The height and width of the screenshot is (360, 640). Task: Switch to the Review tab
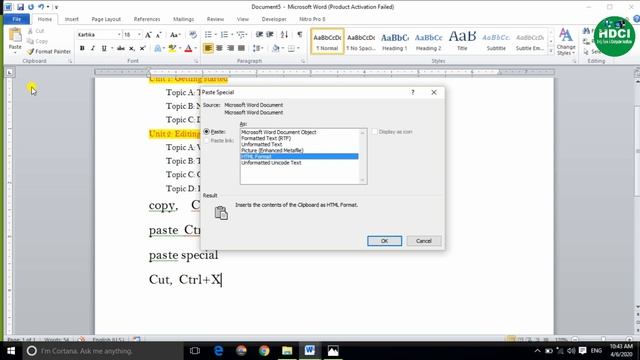pos(215,19)
